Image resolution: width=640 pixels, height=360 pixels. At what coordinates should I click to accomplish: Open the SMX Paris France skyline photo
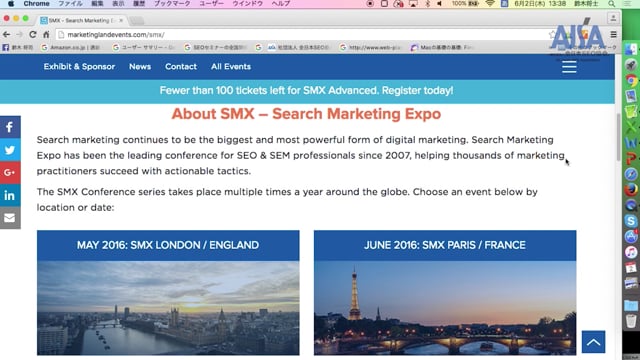(x=445, y=308)
